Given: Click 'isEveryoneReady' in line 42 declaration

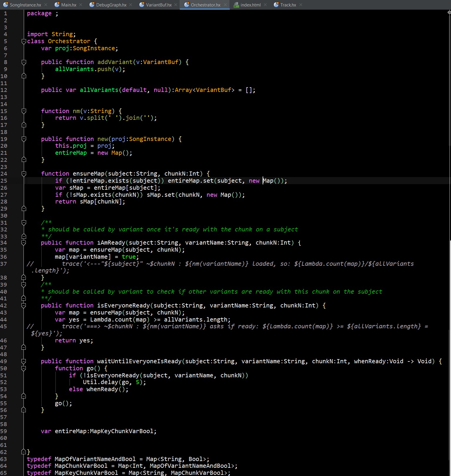Looking at the screenshot, I should click(x=124, y=306).
